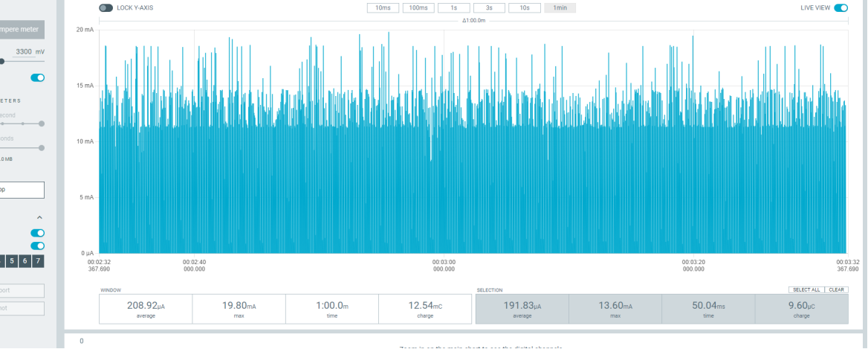Click the supply voltage slider handle

pyautogui.click(x=1, y=62)
